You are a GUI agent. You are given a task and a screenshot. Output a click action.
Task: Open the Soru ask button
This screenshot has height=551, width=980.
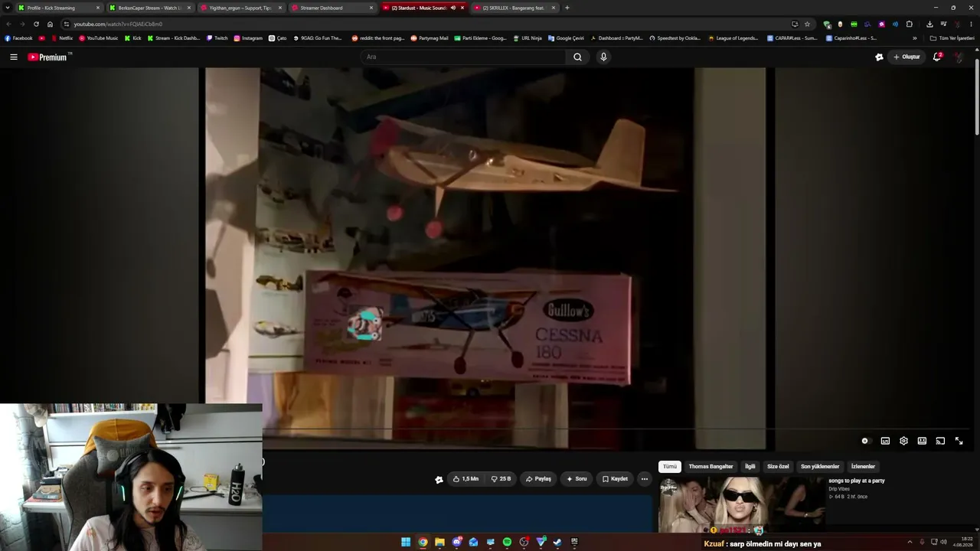(x=577, y=479)
